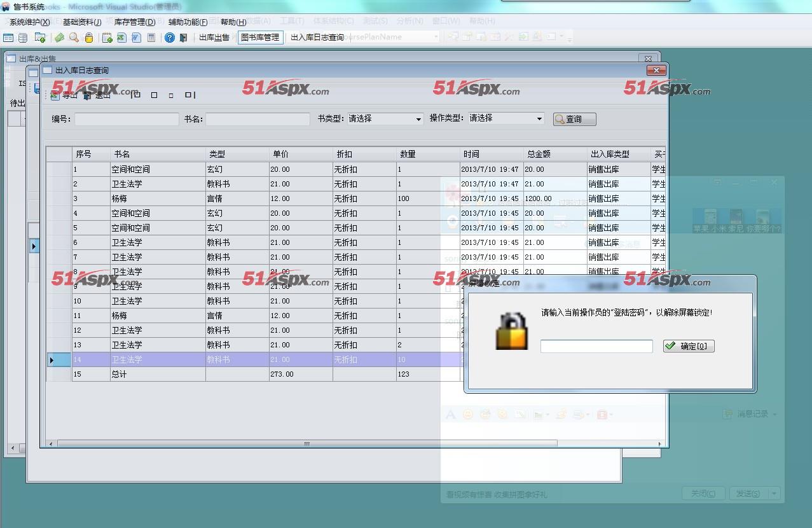This screenshot has width=812, height=528.
Task: Open the 帮助(H) menu
Action: pyautogui.click(x=233, y=22)
